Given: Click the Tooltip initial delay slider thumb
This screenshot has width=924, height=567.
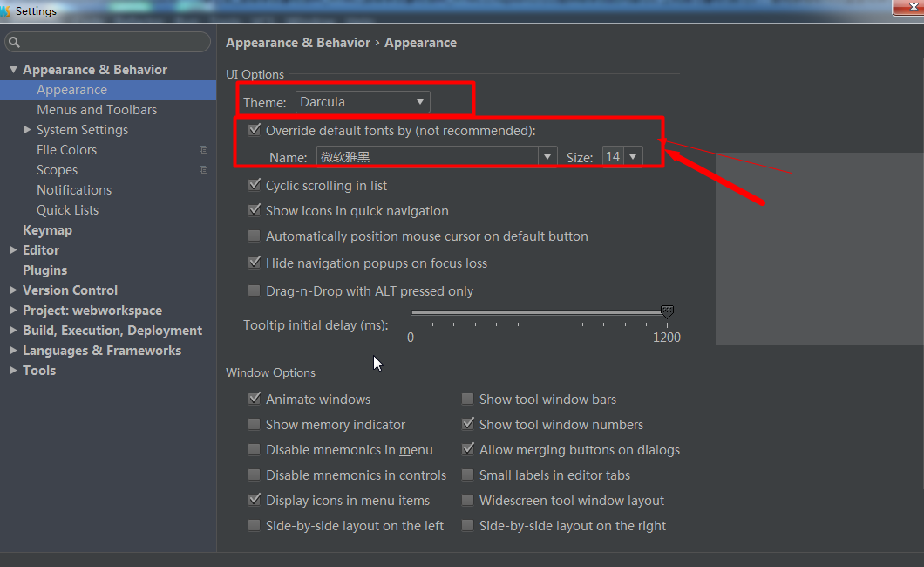Looking at the screenshot, I should click(x=667, y=311).
